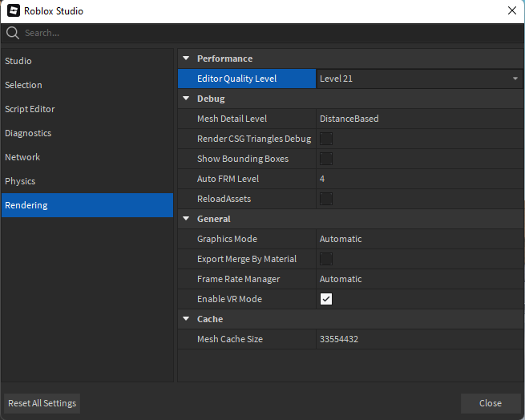The height and width of the screenshot is (420, 525).
Task: Select the Enable VR Mode label
Action: tap(230, 299)
